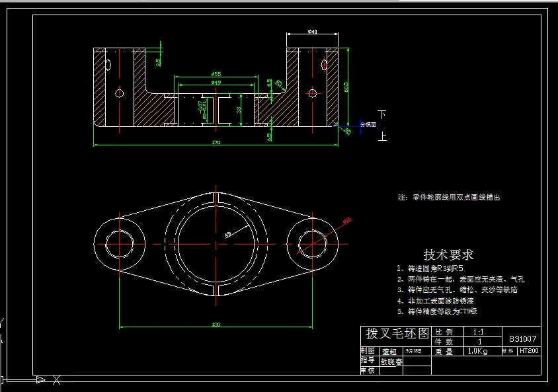The height and width of the screenshot is (392, 558).
Task: Select requirement 3 铸件应无气孔
Action: coord(457,290)
